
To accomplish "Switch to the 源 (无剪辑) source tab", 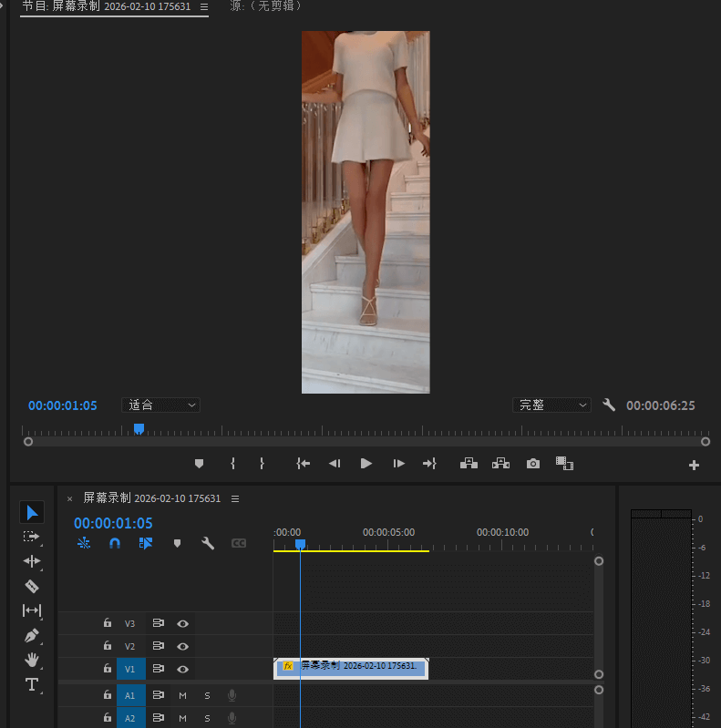I will tap(265, 6).
